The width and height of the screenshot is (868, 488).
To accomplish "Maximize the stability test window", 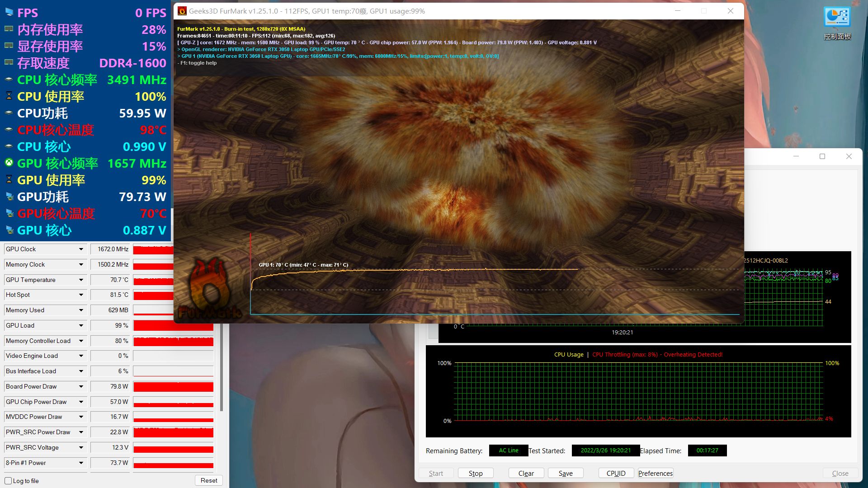I will point(822,156).
